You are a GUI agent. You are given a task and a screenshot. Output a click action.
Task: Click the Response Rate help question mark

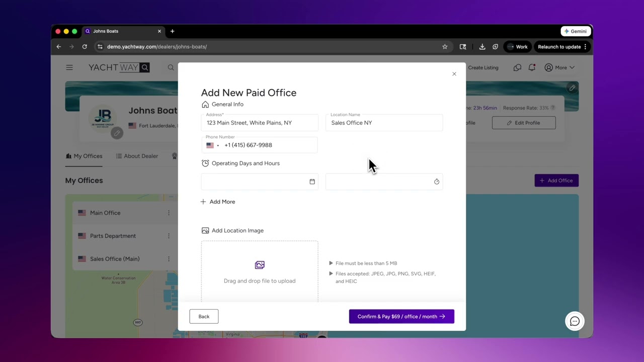(x=552, y=108)
